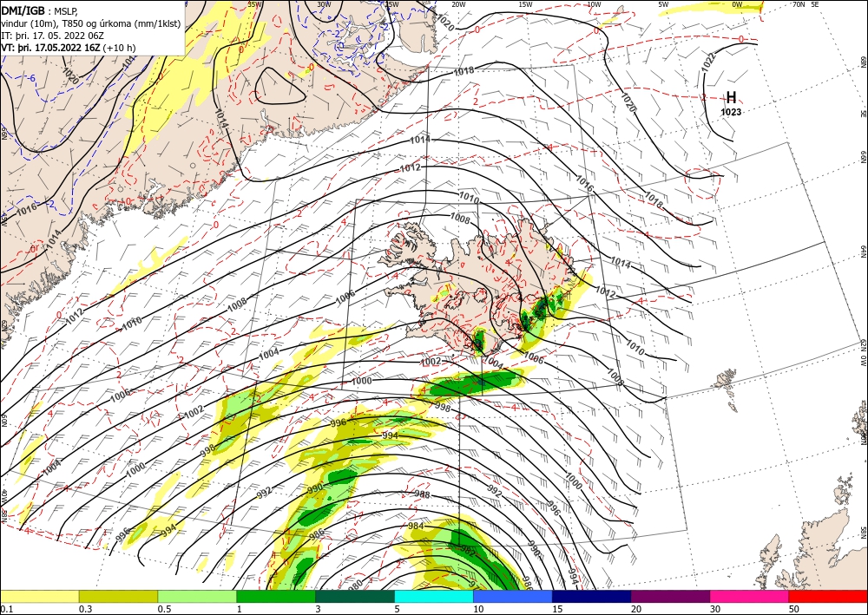868x615 pixels.
Task: Click the legend value "15" under color bar
Action: (557, 609)
